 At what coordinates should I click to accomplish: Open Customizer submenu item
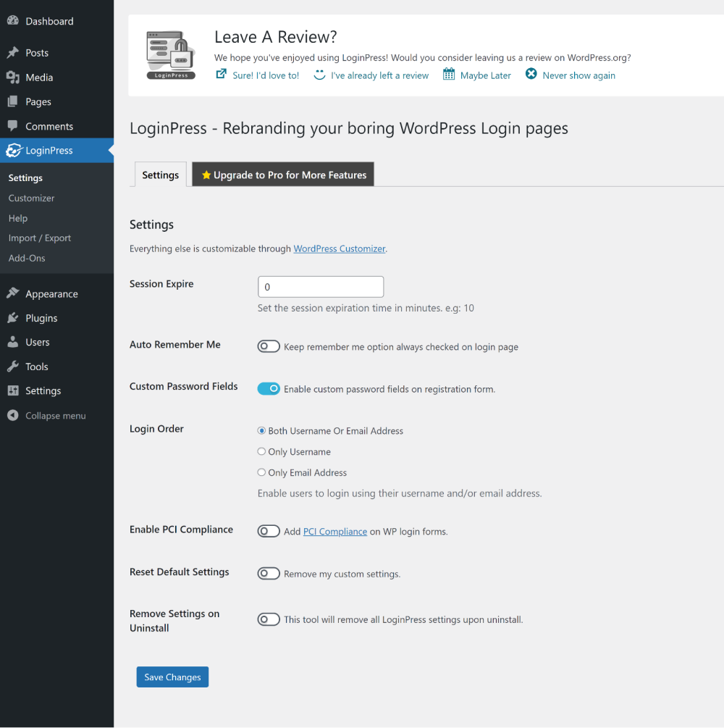pos(31,198)
